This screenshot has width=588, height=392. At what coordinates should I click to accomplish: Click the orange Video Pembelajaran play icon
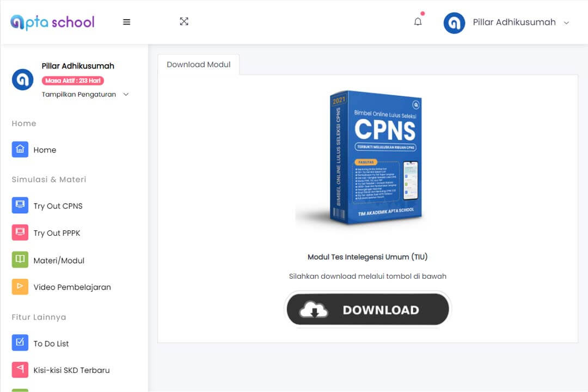tap(20, 286)
